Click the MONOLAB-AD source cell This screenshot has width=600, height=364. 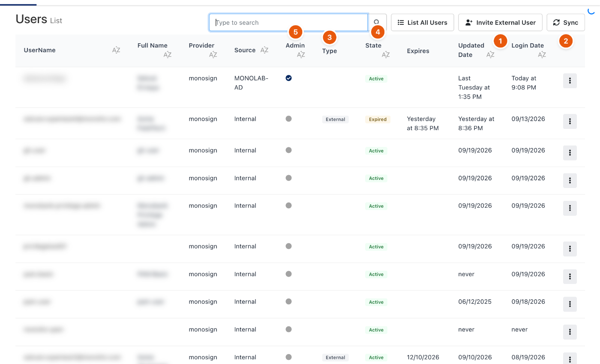251,83
